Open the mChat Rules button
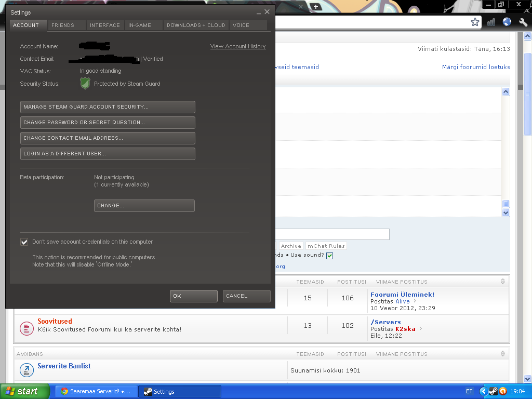The image size is (532, 399). pos(326,246)
